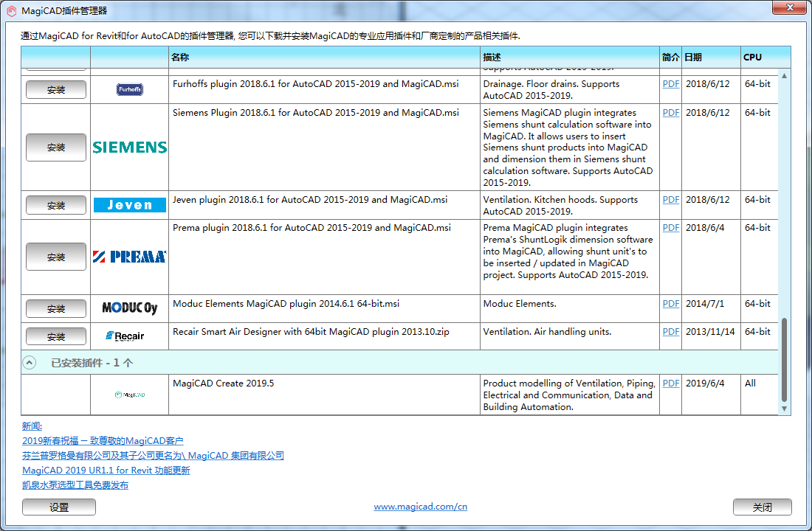Viewport: 812px width, 531px height.
Task: Click the PREMA logo
Action: [x=129, y=257]
